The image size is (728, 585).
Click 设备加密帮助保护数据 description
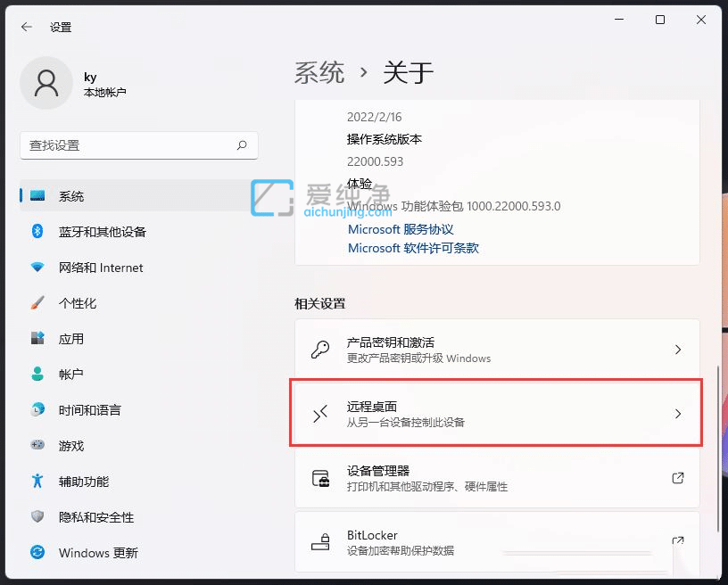401,551
